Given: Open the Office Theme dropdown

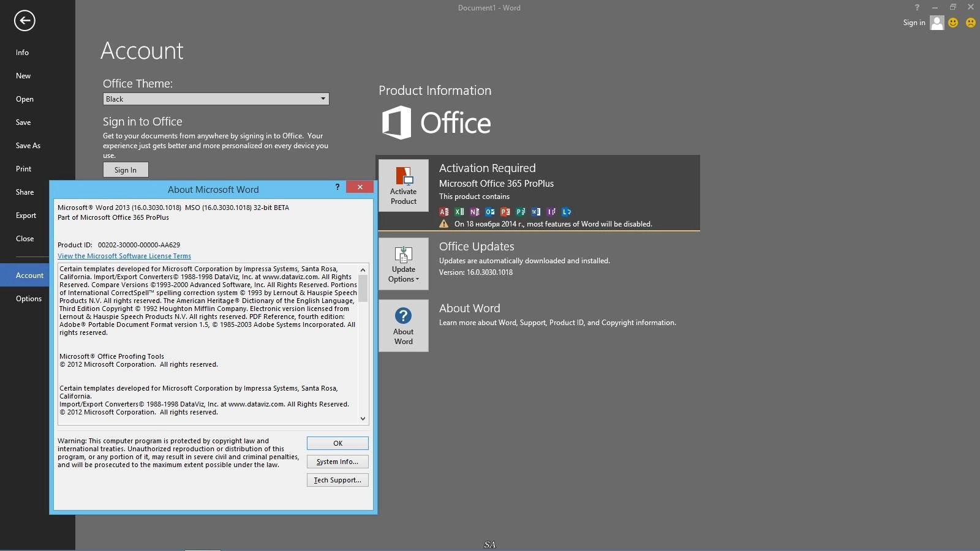Looking at the screenshot, I should pyautogui.click(x=216, y=99).
